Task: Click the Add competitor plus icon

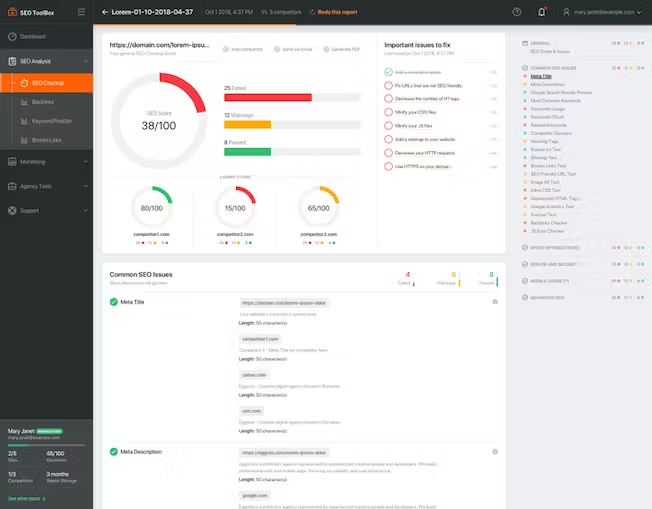Action: pyautogui.click(x=226, y=49)
